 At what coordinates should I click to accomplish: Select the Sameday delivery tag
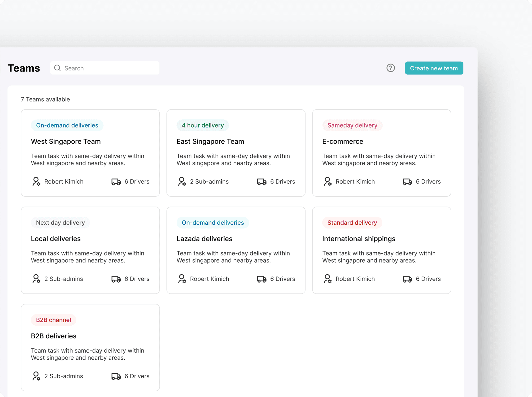[x=352, y=125]
